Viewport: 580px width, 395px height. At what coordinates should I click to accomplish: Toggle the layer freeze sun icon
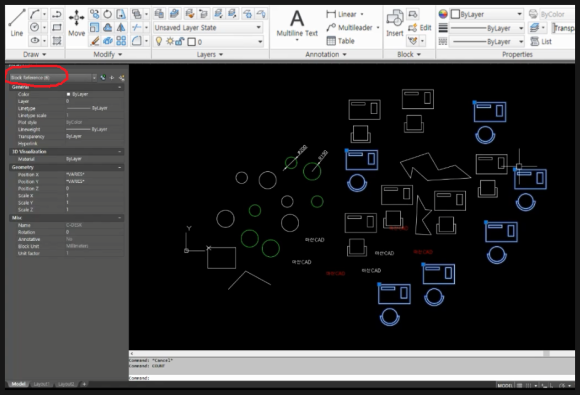pos(170,41)
